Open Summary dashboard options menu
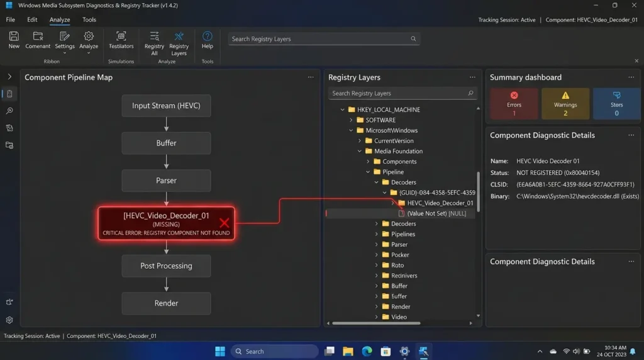644x360 pixels. pos(631,77)
